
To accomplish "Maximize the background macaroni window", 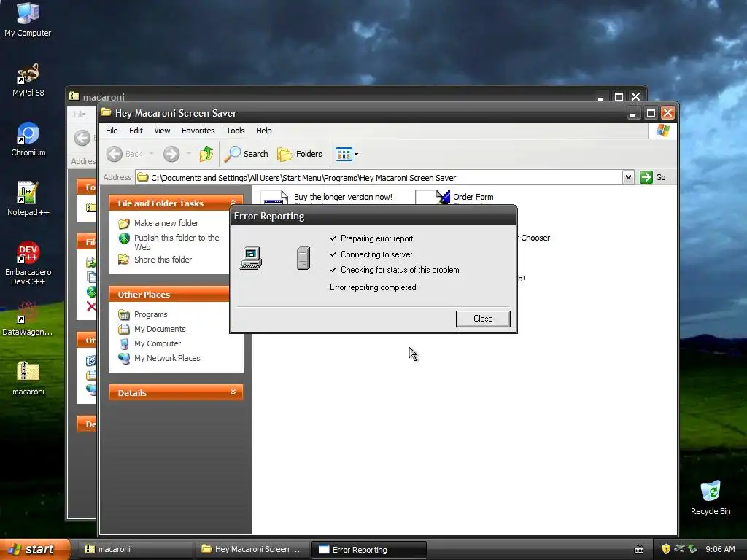I will 619,97.
